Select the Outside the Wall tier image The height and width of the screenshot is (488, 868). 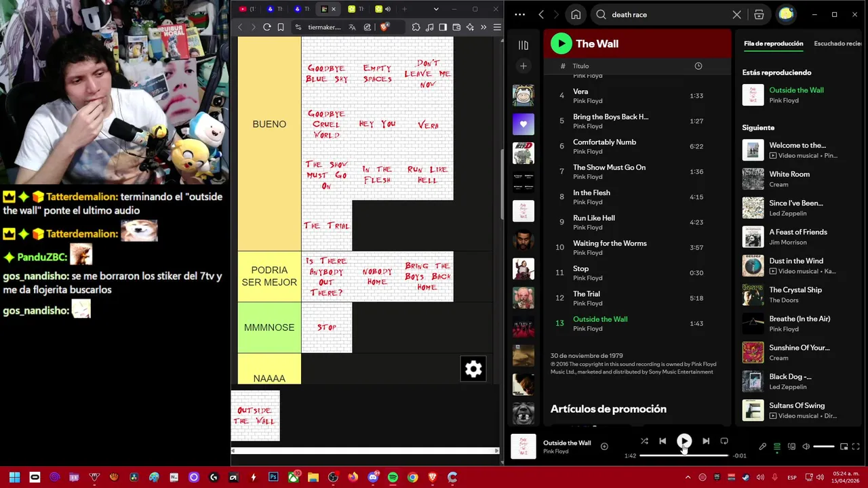point(255,415)
